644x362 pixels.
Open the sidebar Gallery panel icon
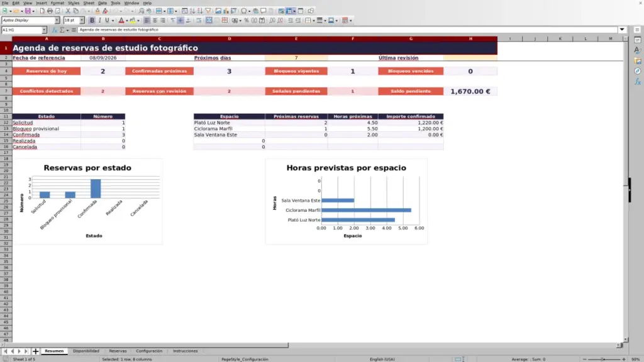(638, 61)
